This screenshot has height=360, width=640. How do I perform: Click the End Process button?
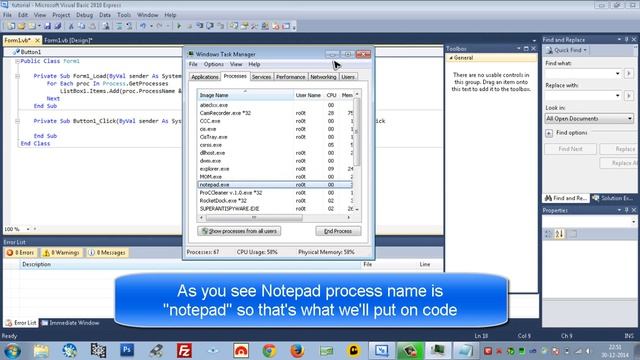pos(338,231)
